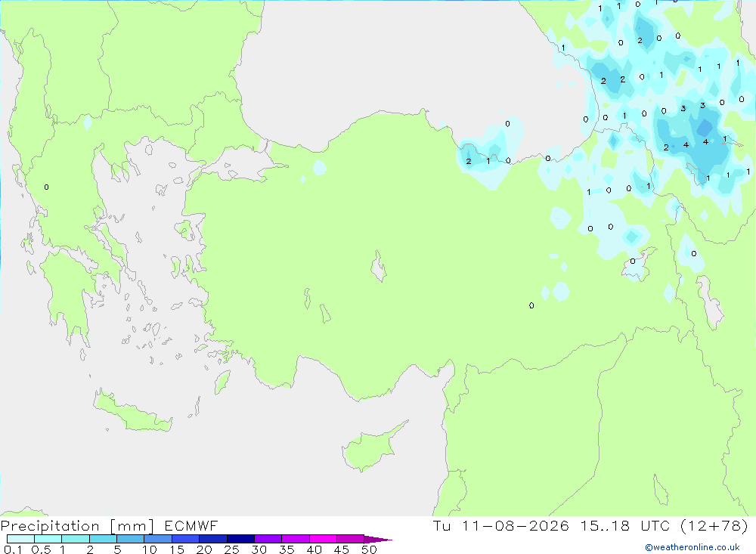756x554 pixels.
Task: Select the 40–45 mm magenta legend swatch
Action: click(323, 539)
